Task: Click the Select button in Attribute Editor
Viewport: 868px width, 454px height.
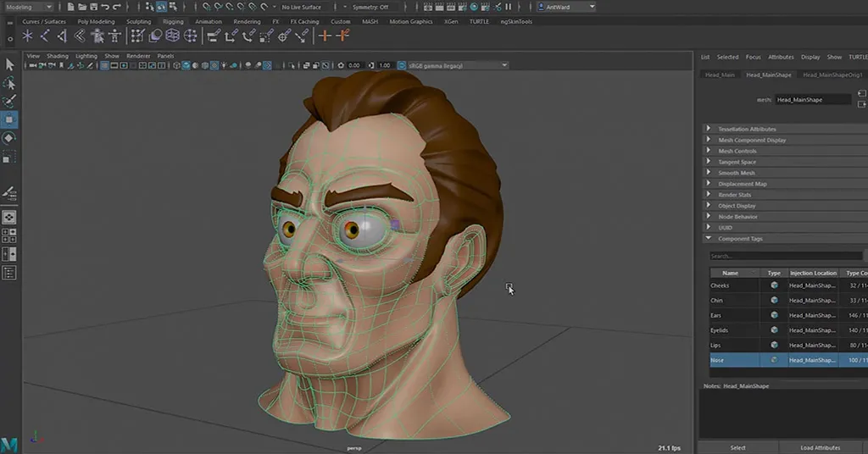Action: coord(738,447)
